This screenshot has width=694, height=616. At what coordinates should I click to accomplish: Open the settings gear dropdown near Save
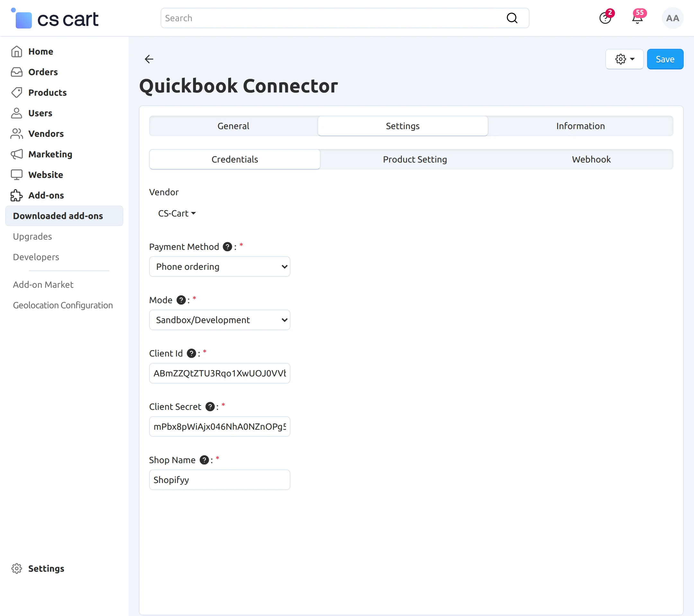(624, 59)
